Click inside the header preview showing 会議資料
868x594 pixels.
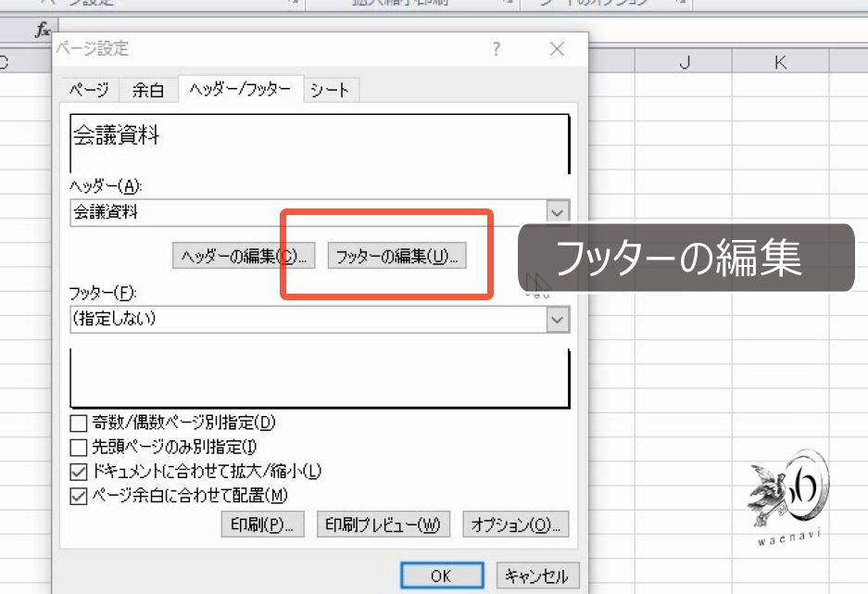point(318,139)
